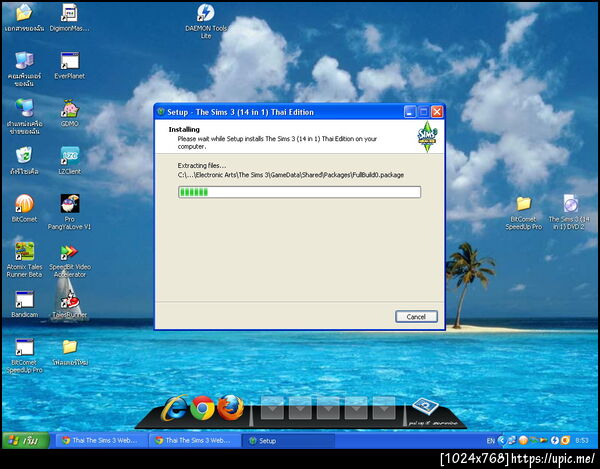Click the system tray clock
This screenshot has height=469, width=600.
point(582,441)
